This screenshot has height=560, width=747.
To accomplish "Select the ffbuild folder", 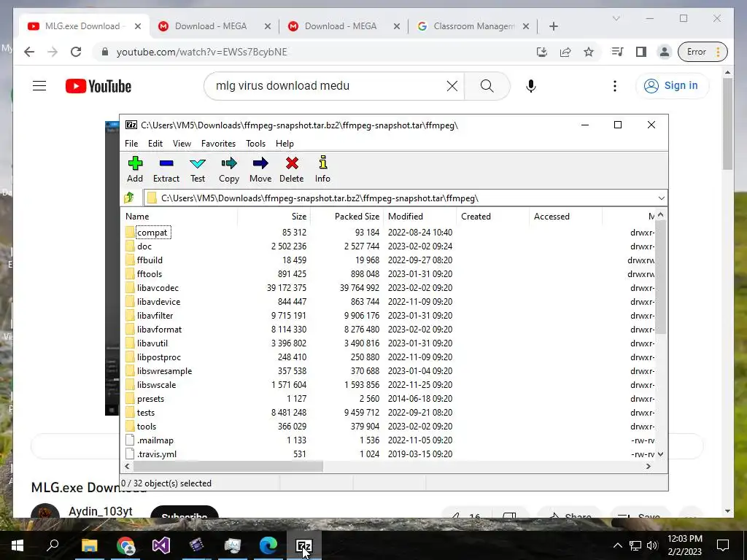I will pos(150,260).
